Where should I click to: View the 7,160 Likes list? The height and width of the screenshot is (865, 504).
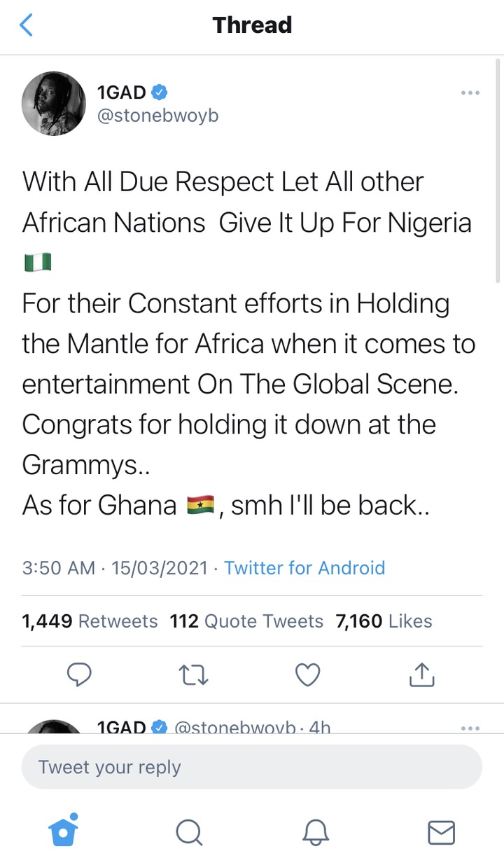384,621
